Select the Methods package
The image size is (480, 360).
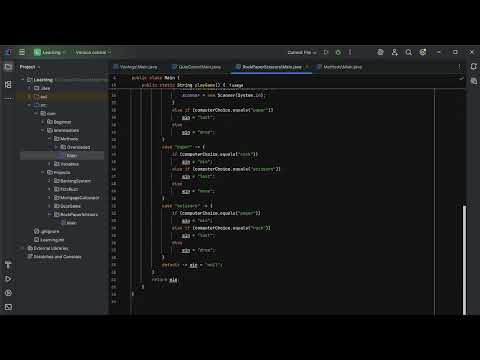click(x=66, y=139)
